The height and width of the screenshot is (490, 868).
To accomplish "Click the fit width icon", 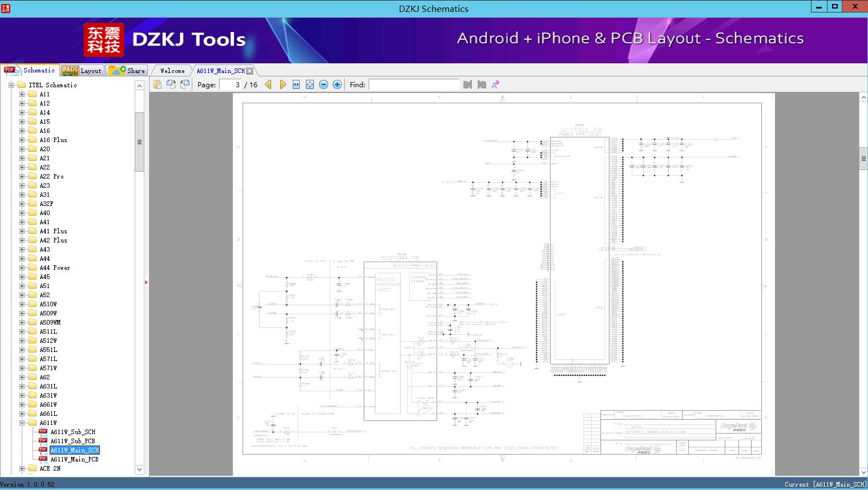I will 296,84.
